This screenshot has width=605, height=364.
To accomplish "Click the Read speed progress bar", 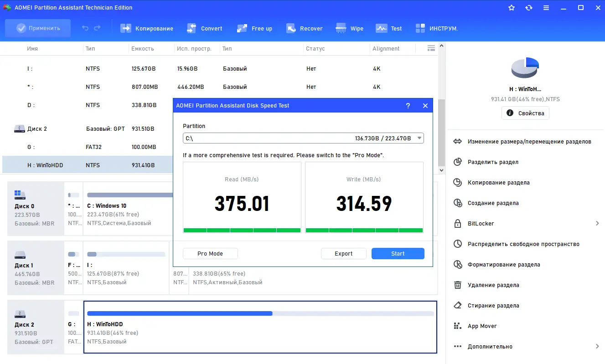I will 242,231.
